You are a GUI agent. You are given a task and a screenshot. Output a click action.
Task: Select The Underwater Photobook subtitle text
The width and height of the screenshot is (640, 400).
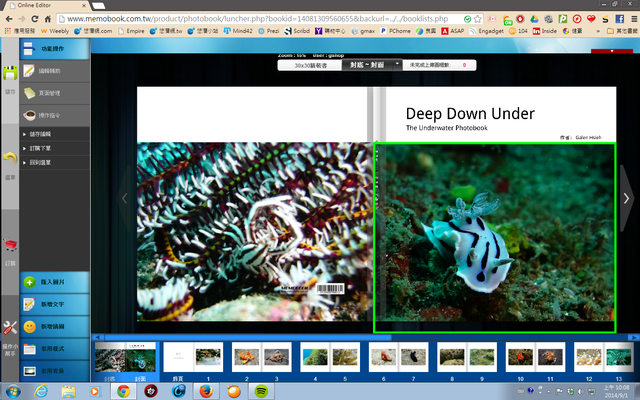[447, 128]
